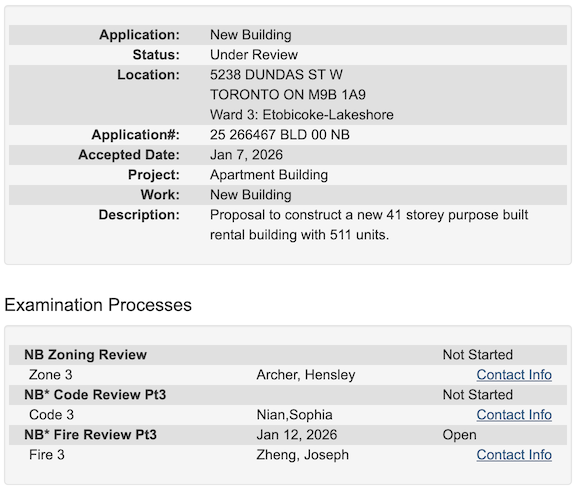Click the Jan 7, 2026 accepted date

(x=246, y=155)
